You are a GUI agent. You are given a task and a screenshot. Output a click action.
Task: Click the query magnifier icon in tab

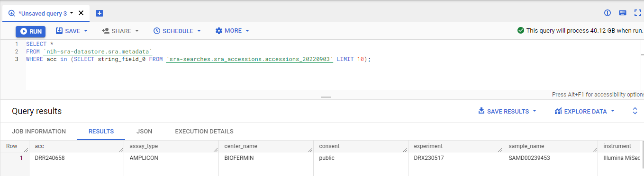(12, 13)
